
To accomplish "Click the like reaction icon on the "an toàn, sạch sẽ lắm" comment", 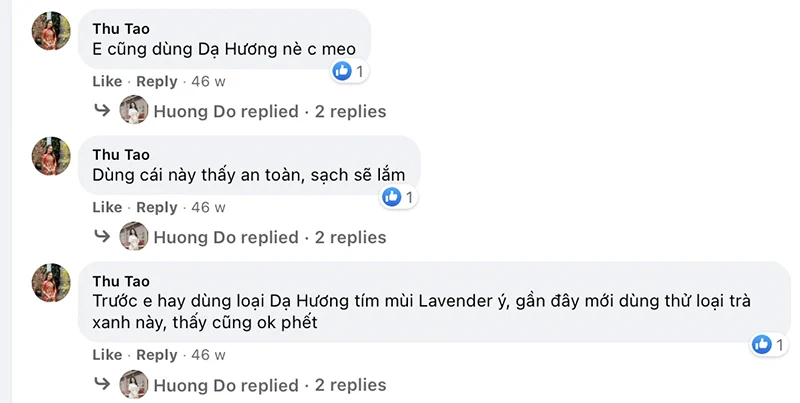I will tap(392, 197).
